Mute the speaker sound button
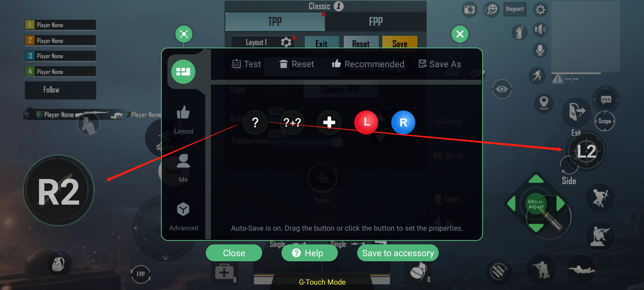The image size is (644, 290). pyautogui.click(x=540, y=30)
